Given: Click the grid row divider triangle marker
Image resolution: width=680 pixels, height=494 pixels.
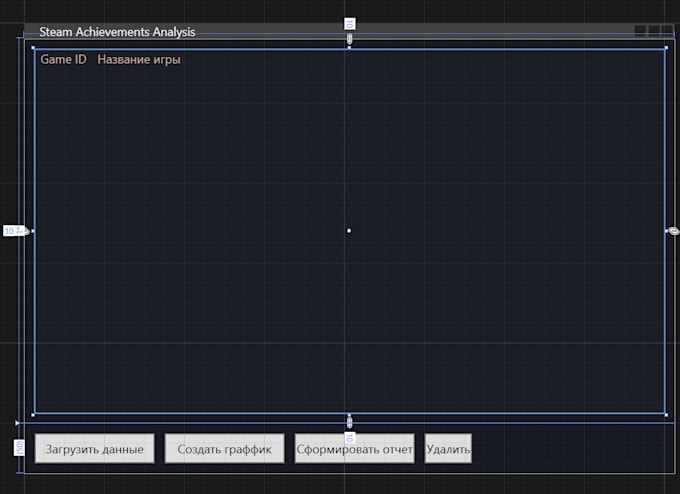Looking at the screenshot, I should (x=17, y=423).
